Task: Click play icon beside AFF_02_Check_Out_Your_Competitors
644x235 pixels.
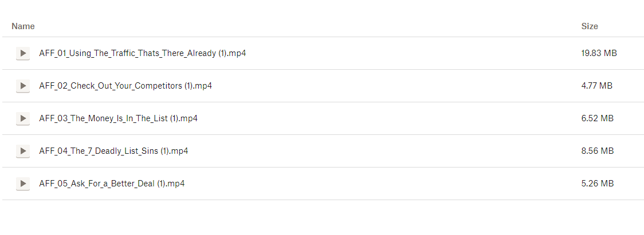Action: tap(23, 86)
